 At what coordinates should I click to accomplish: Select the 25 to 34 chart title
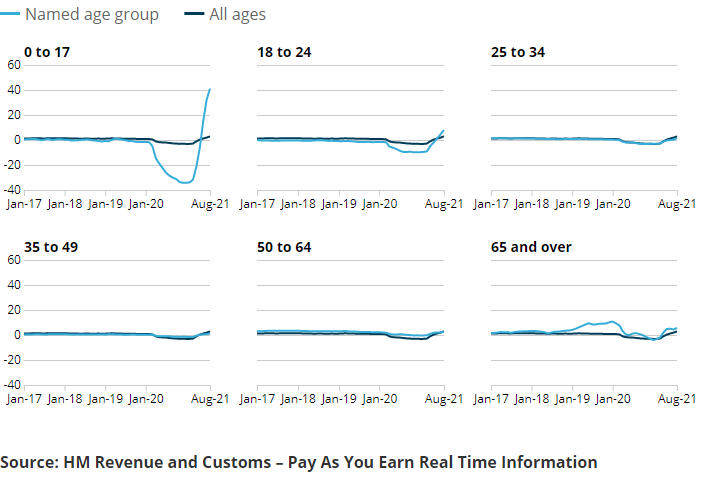[517, 52]
